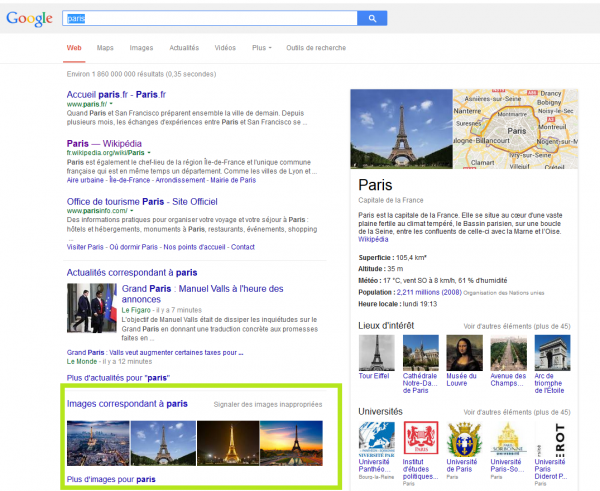Open Plus d'images pour paris link

tap(110, 479)
